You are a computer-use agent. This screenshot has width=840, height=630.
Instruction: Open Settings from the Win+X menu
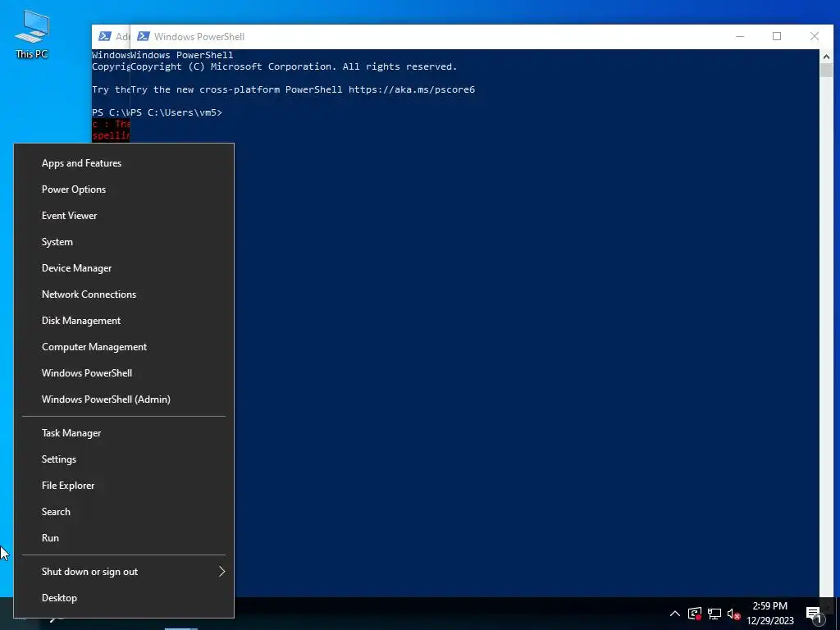pyautogui.click(x=124, y=459)
